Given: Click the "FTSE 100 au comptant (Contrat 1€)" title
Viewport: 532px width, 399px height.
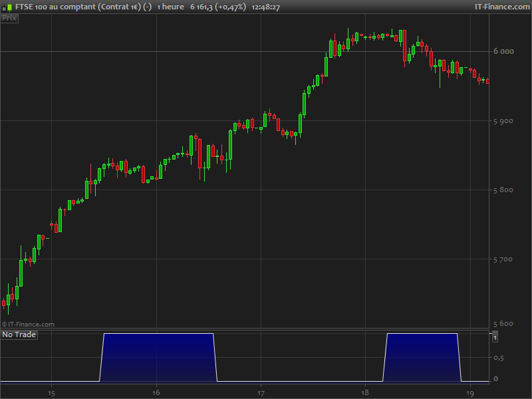Looking at the screenshot, I should click(78, 7).
